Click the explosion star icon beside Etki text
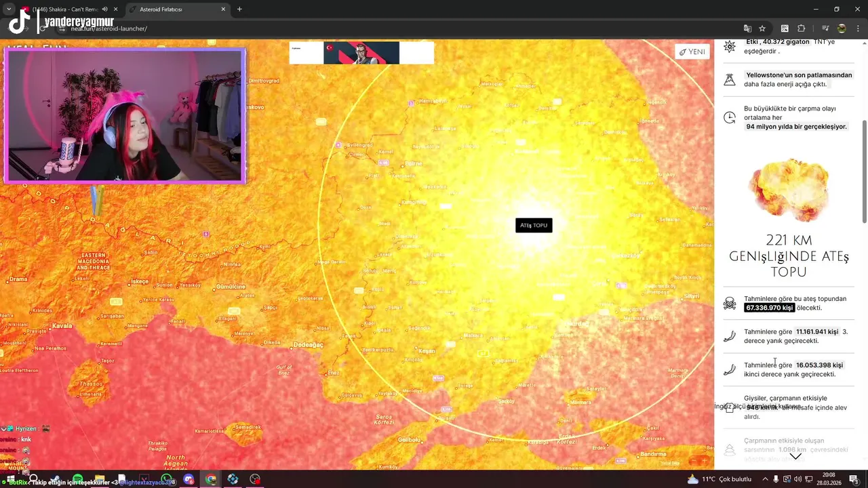 [x=730, y=46]
